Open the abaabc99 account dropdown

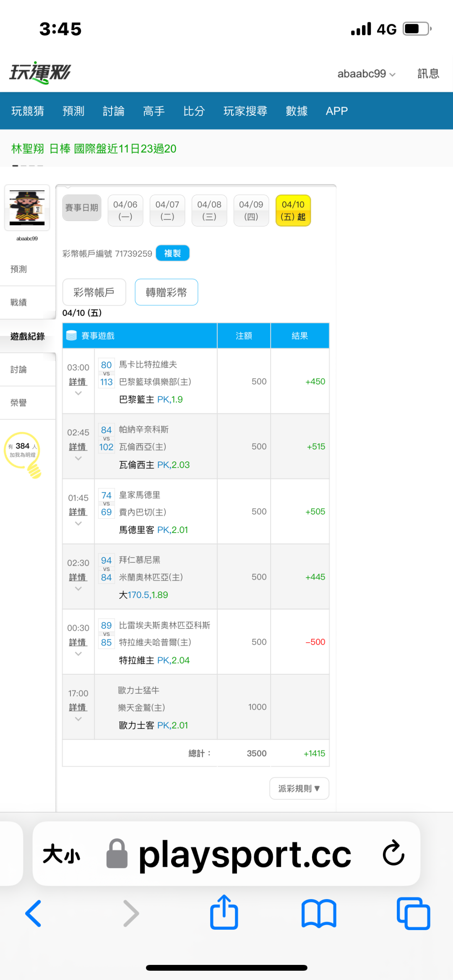366,74
